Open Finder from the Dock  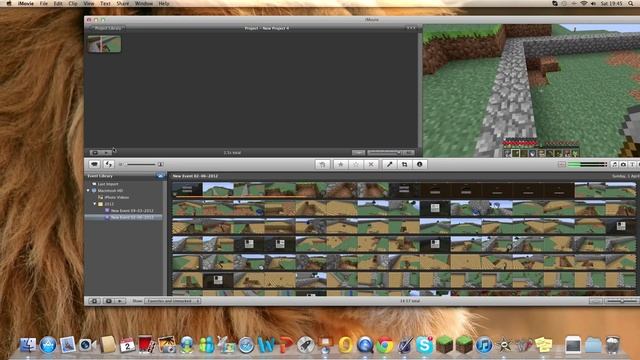click(28, 345)
